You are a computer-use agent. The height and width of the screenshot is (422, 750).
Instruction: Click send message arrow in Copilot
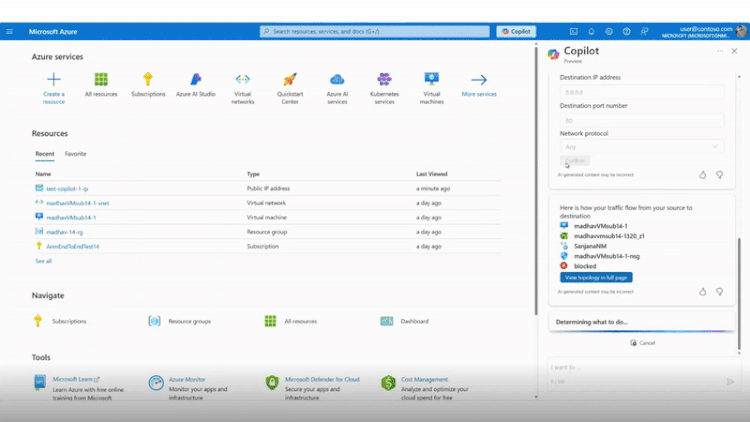pos(730,381)
